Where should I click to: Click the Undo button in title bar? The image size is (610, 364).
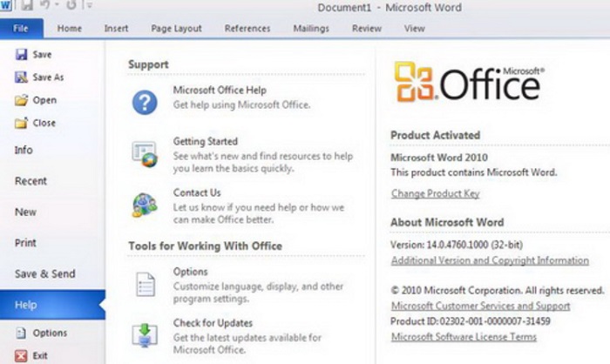click(x=45, y=5)
